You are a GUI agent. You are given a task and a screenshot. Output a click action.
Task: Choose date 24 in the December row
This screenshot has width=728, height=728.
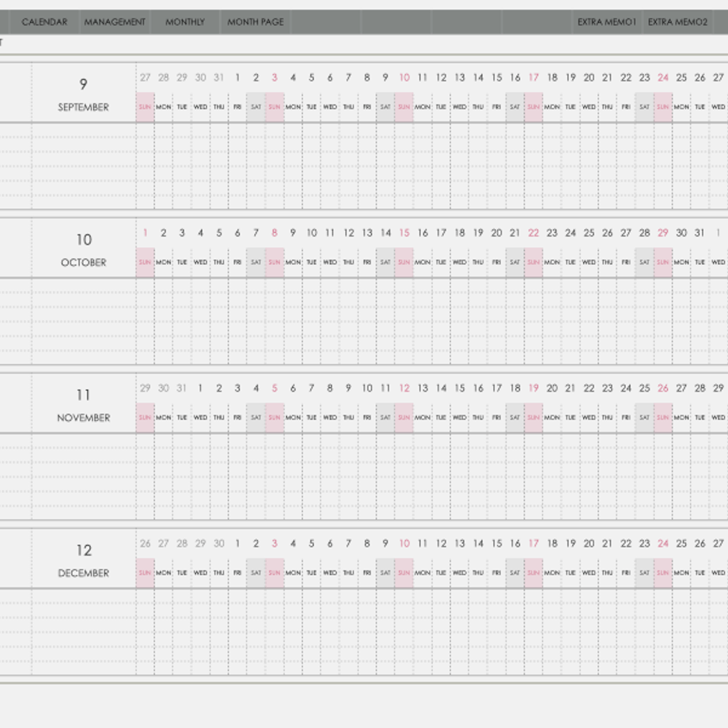(x=663, y=543)
